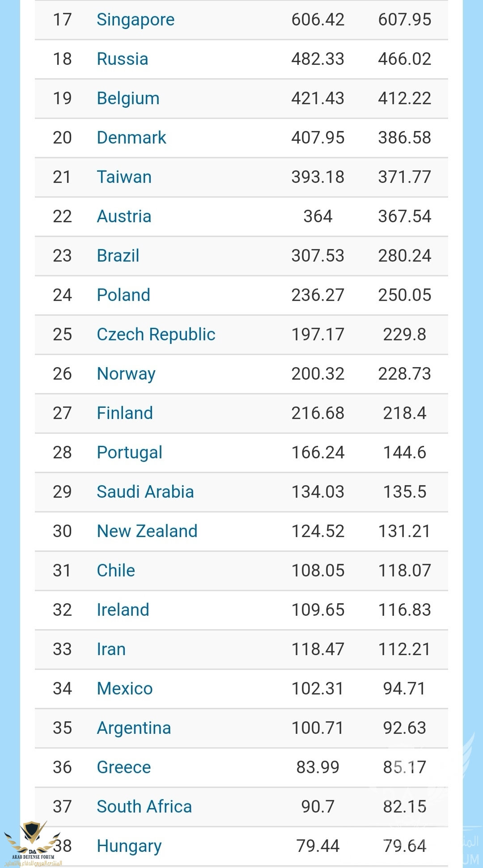Open the Finland country link
The image size is (483, 868).
click(x=125, y=413)
